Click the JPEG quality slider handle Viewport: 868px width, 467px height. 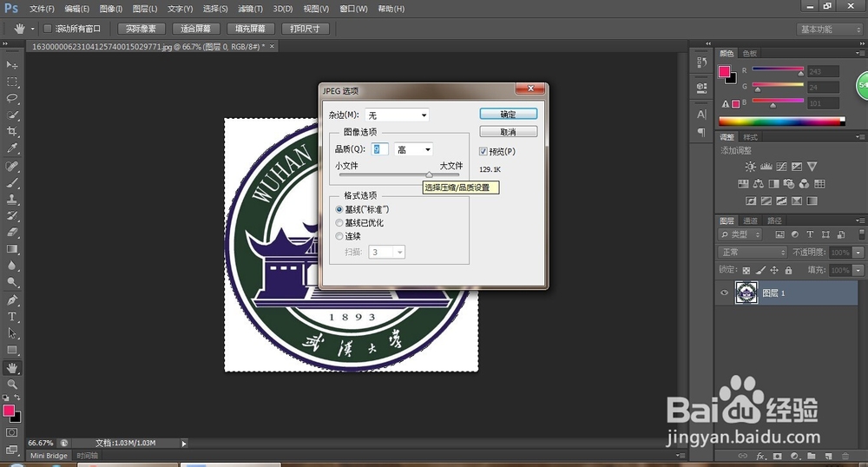(429, 174)
